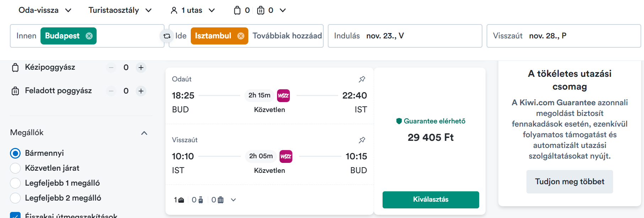Remove Budapest from origin field
The height and width of the screenshot is (218, 644).
pos(89,36)
